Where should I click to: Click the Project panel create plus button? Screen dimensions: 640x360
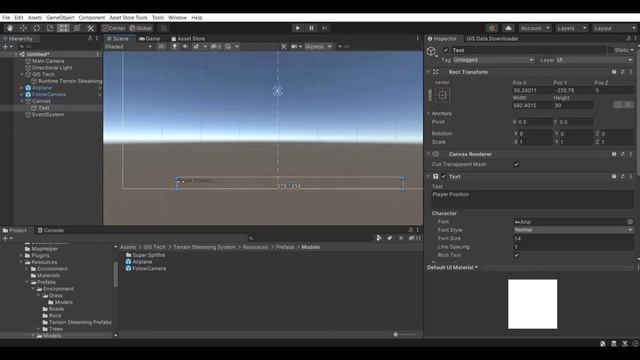(6, 238)
